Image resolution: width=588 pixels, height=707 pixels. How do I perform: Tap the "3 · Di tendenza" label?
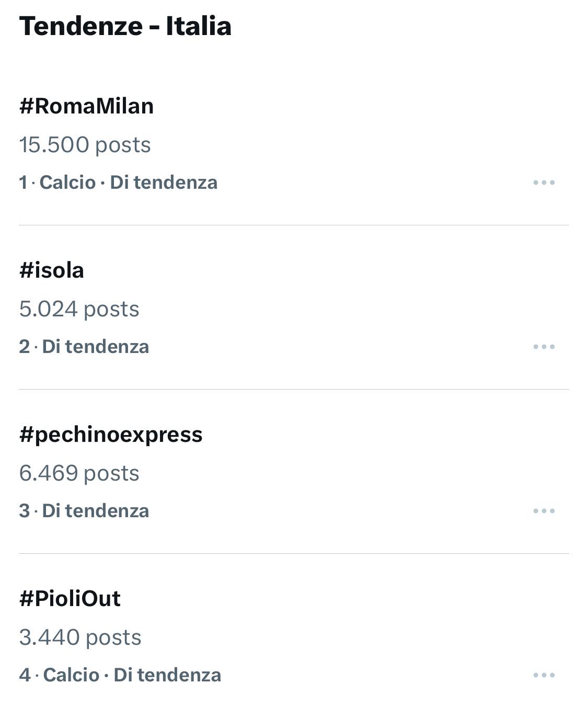pyautogui.click(x=84, y=511)
